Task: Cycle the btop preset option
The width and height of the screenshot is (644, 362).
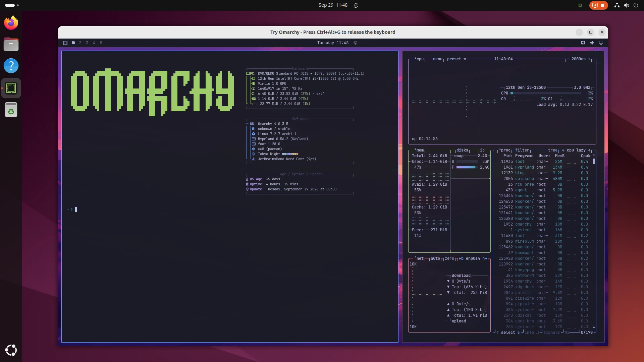Action: tap(457, 59)
